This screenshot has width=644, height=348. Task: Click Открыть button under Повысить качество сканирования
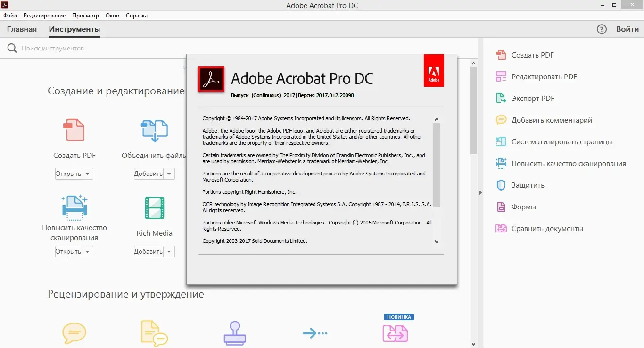[x=69, y=252]
